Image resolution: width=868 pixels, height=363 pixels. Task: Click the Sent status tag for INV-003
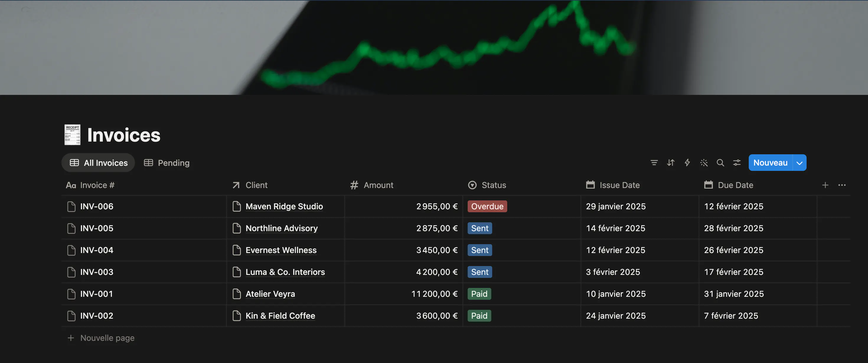479,272
